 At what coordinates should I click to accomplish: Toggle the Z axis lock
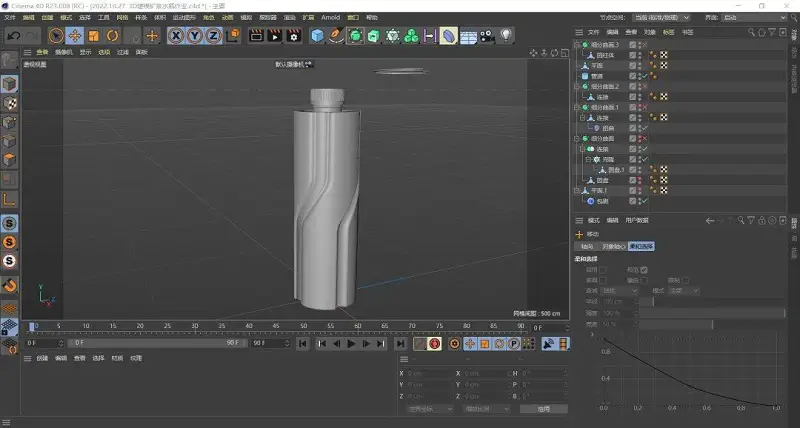(x=213, y=36)
